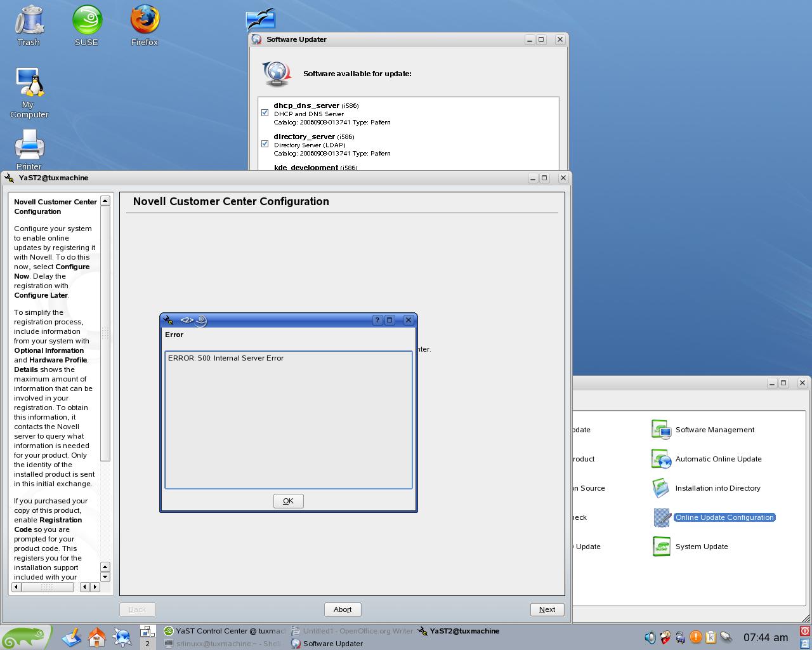This screenshot has height=650, width=812.
Task: Click the "Novell Customer Center Configuration" heading
Action: (x=231, y=201)
